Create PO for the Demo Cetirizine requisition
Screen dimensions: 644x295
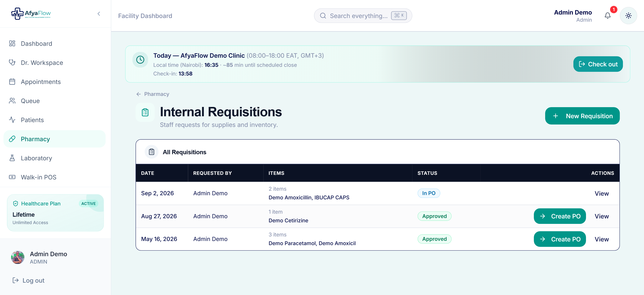pyautogui.click(x=560, y=216)
